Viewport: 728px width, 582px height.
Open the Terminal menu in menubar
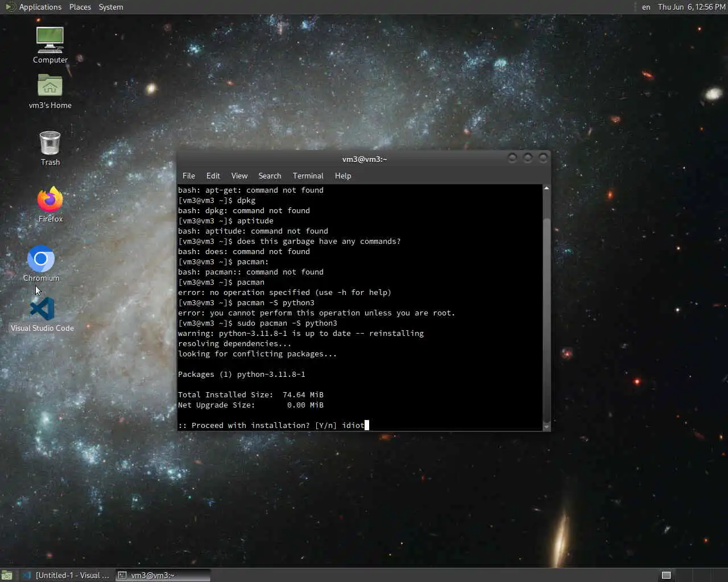coord(308,176)
